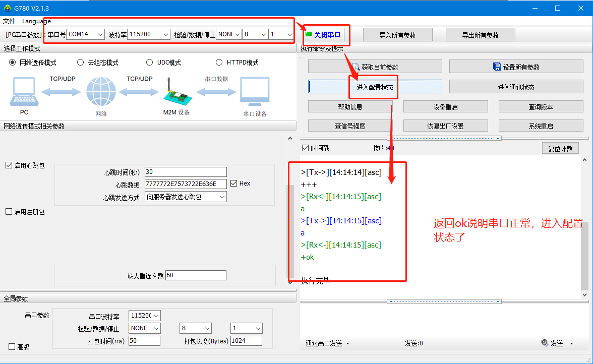Open the Language menu
593x364 pixels.
coord(36,21)
